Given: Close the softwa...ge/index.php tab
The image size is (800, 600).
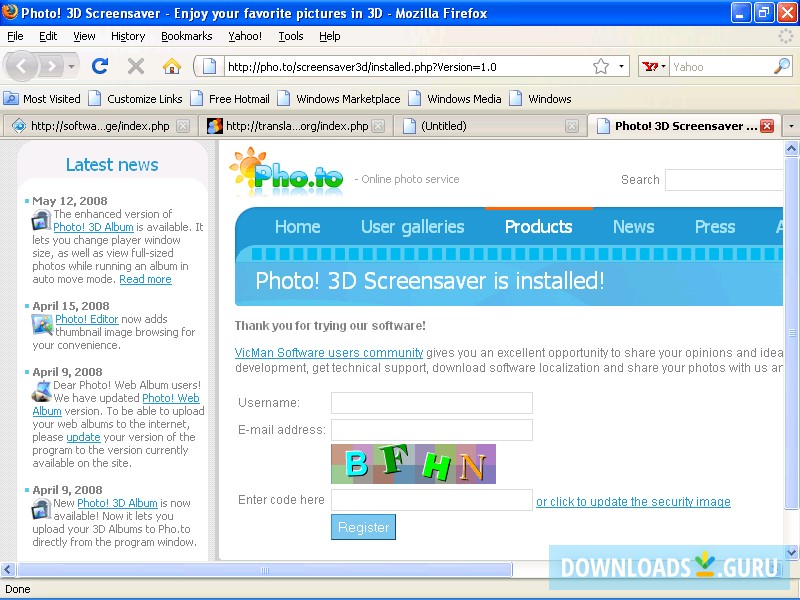Looking at the screenshot, I should [x=183, y=126].
